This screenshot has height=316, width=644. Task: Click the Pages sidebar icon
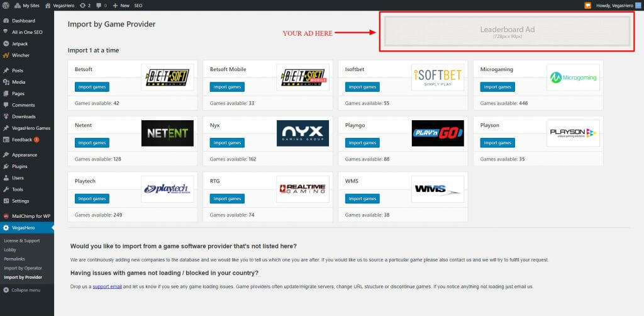pyautogui.click(x=6, y=94)
